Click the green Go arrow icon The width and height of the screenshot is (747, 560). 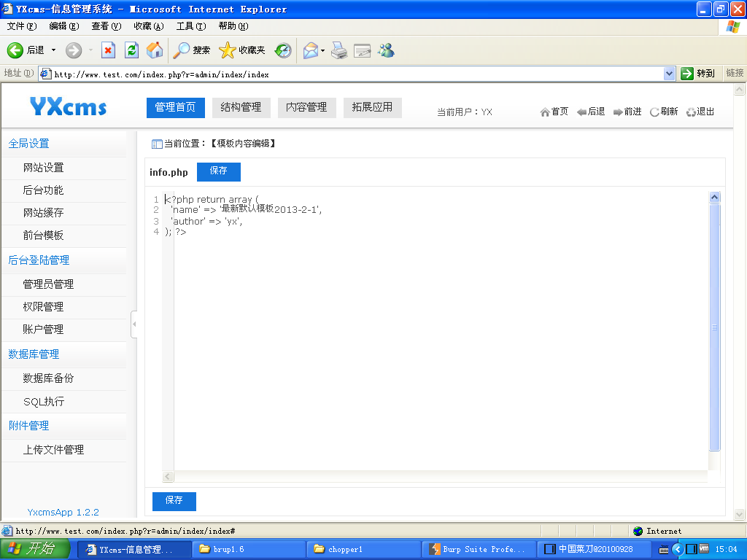pyautogui.click(x=686, y=74)
